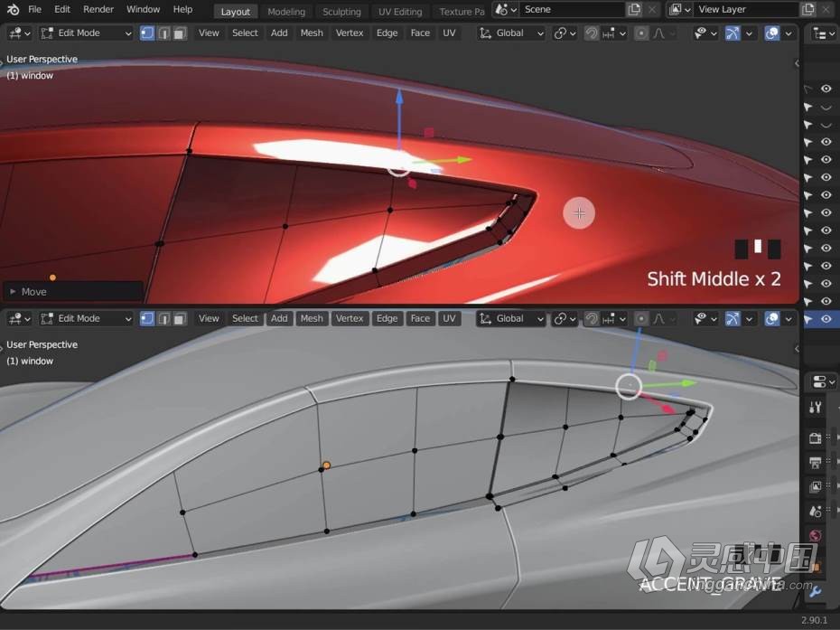Open Render properties tab
This screenshot has width=840, height=630.
click(816, 438)
